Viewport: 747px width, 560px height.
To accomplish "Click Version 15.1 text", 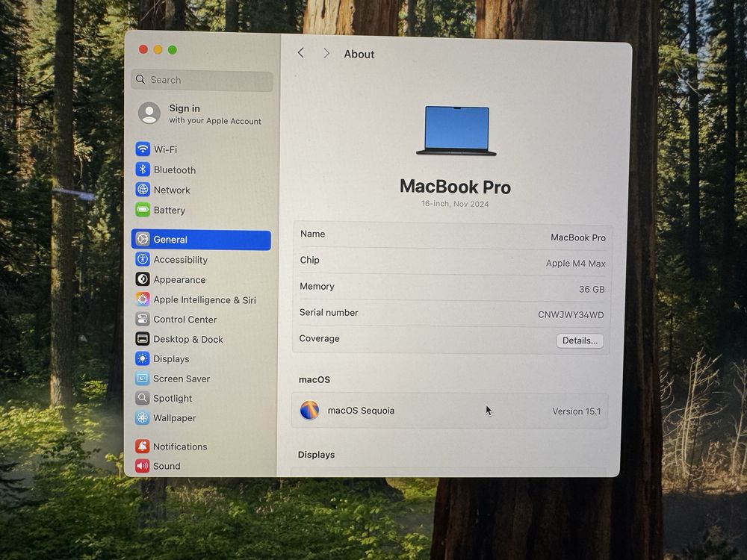I will (577, 411).
